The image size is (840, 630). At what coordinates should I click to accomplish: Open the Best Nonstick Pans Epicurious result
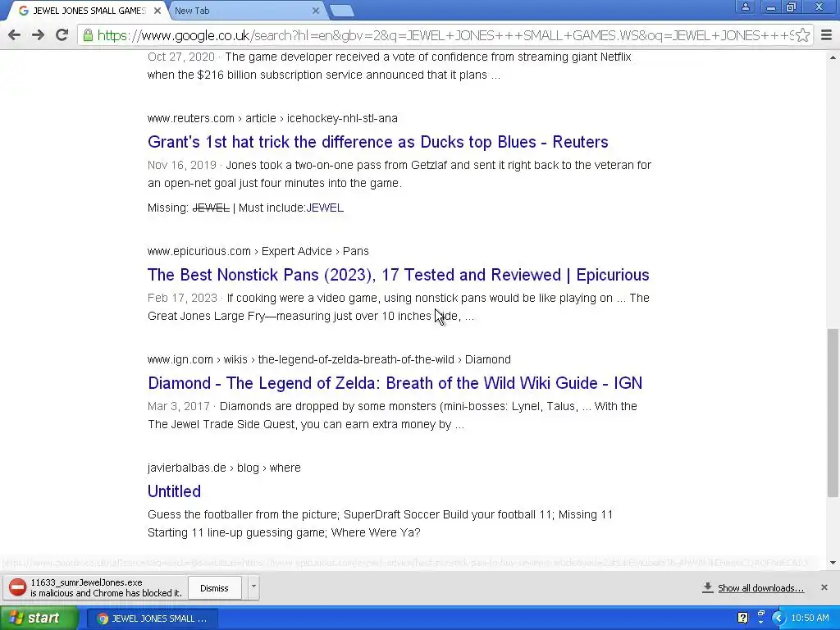click(x=398, y=275)
